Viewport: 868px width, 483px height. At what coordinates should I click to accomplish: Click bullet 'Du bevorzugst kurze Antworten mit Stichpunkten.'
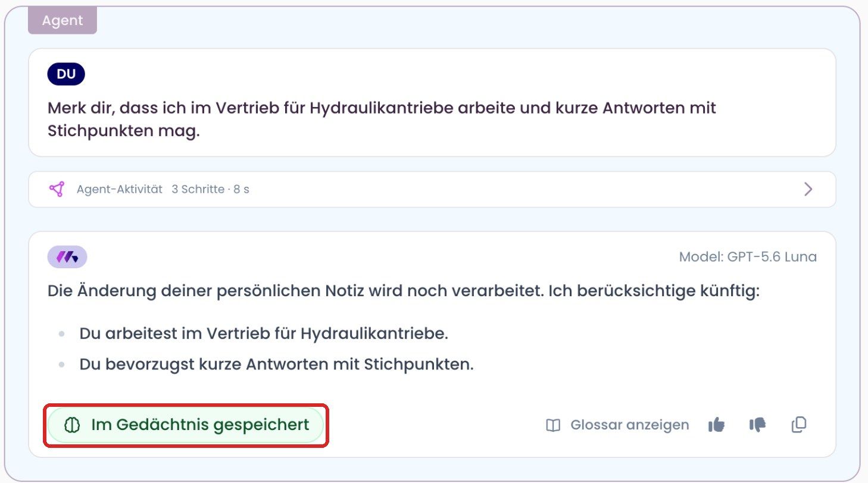click(276, 364)
